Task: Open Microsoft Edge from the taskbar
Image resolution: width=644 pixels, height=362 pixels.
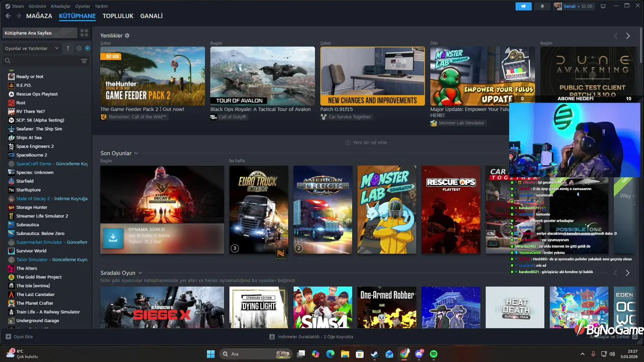Action: [330, 354]
